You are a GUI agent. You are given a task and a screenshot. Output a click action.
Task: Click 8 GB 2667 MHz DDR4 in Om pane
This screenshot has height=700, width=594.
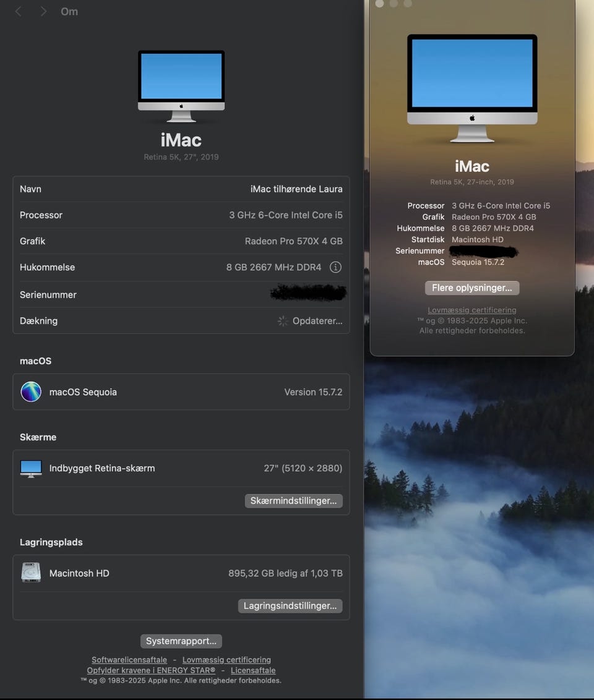[x=273, y=267]
